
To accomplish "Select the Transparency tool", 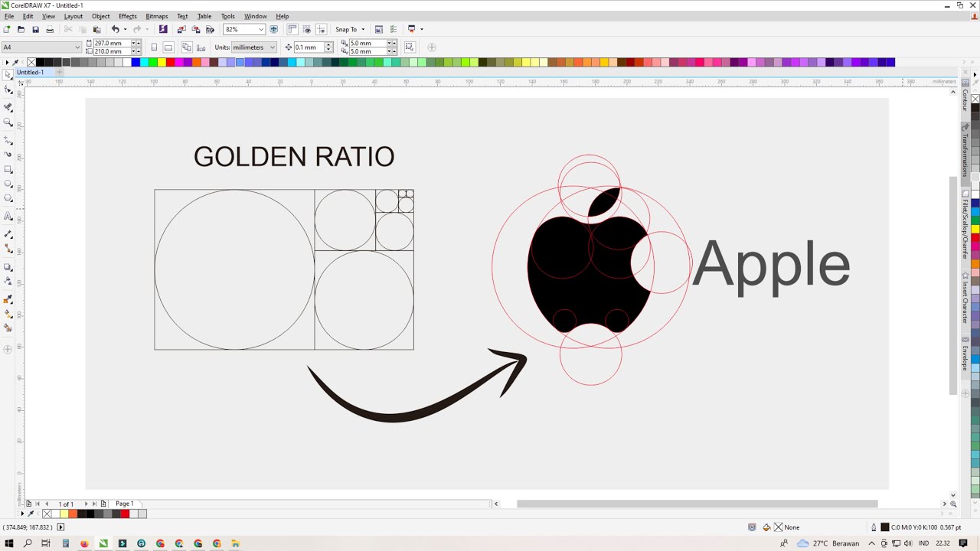I will pos(8,282).
